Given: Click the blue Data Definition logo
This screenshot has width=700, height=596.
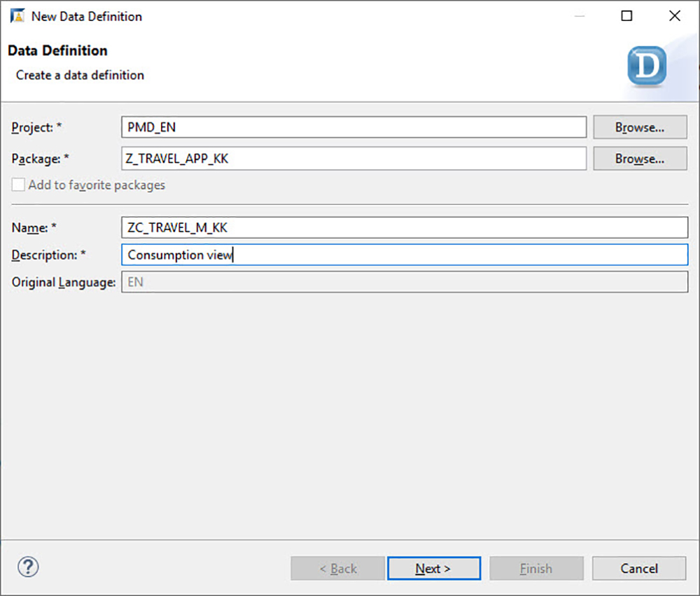Looking at the screenshot, I should (645, 65).
